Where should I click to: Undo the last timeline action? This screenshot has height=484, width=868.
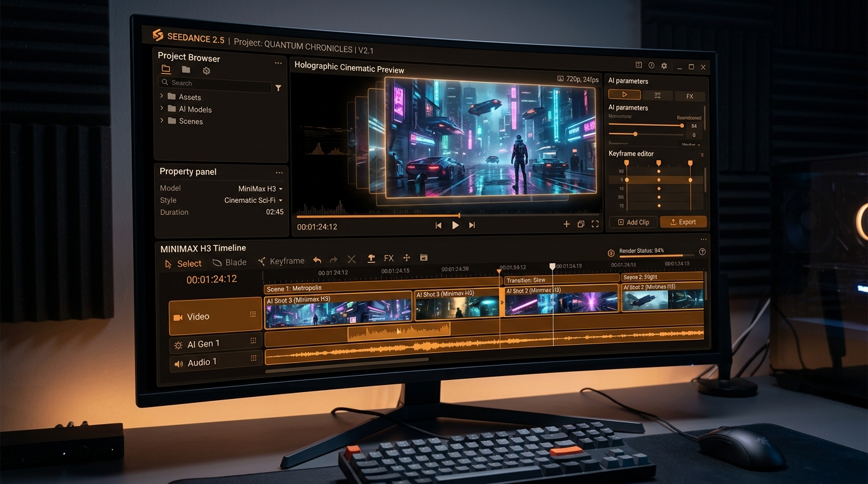point(317,260)
